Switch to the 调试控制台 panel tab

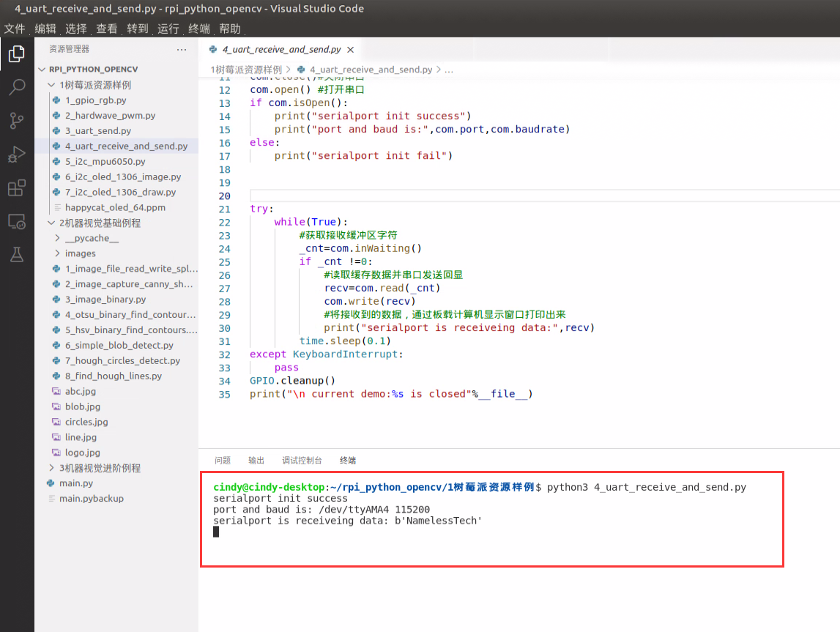tap(302, 461)
